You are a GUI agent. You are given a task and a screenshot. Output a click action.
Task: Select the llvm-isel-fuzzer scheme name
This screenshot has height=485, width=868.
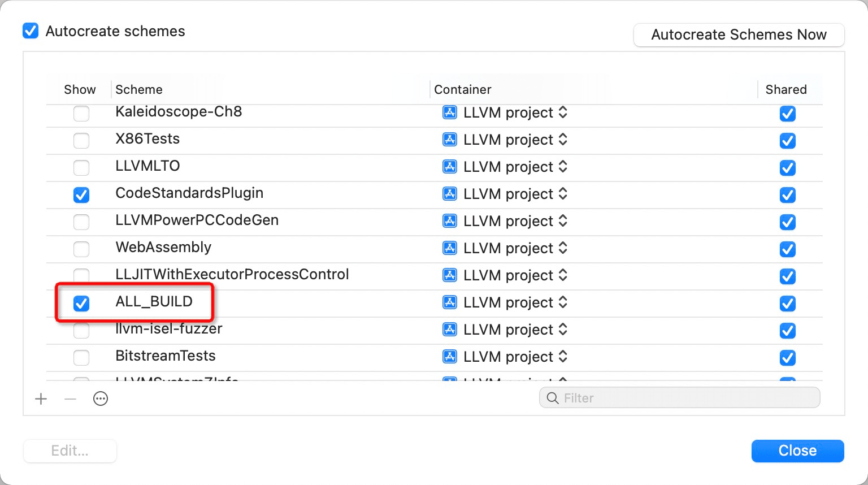click(169, 328)
